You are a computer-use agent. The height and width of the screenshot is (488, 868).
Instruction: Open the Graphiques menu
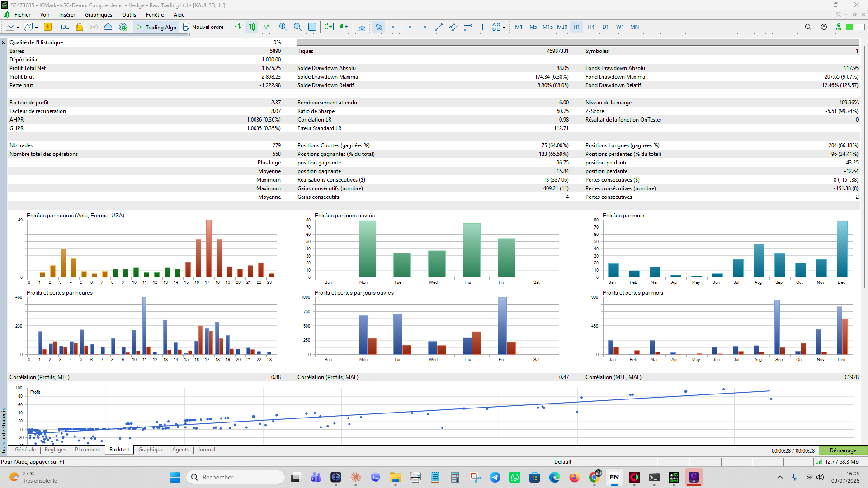pos(99,15)
